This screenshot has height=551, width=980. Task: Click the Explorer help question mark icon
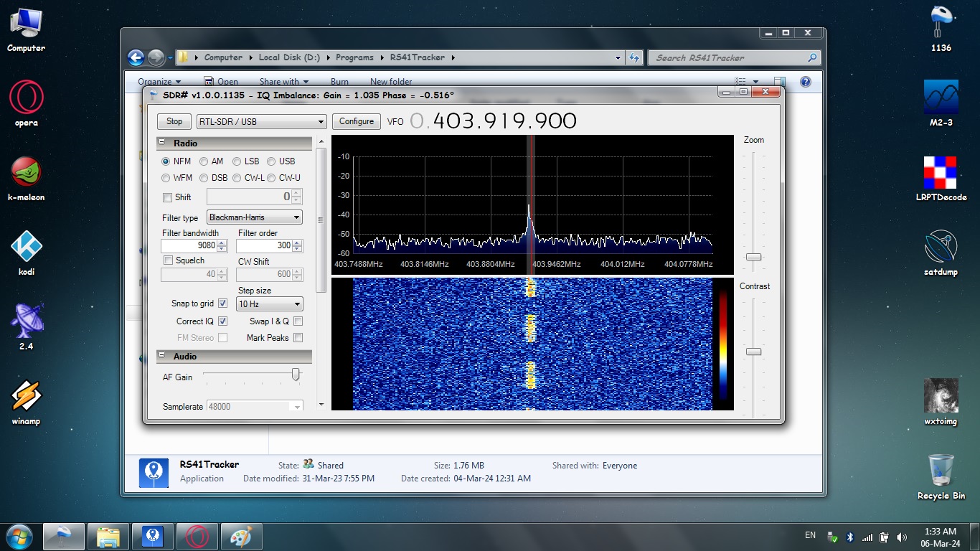click(805, 82)
